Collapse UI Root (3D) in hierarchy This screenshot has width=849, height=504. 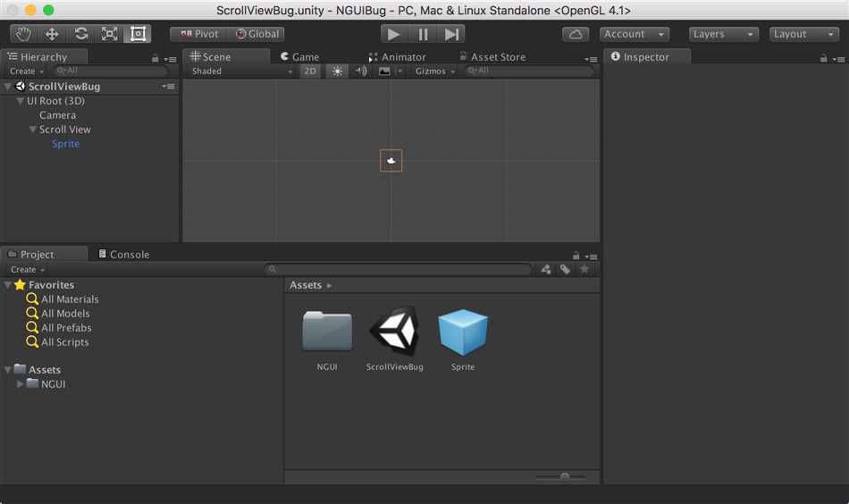[x=20, y=101]
